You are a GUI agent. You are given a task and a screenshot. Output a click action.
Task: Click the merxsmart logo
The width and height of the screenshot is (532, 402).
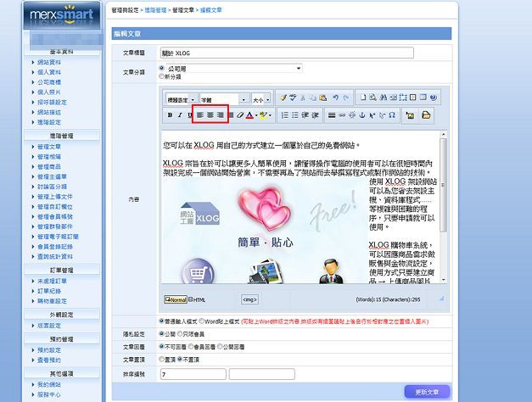pos(62,15)
